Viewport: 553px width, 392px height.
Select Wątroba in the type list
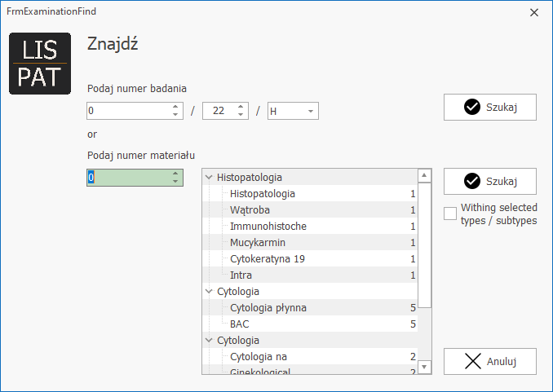(x=250, y=210)
